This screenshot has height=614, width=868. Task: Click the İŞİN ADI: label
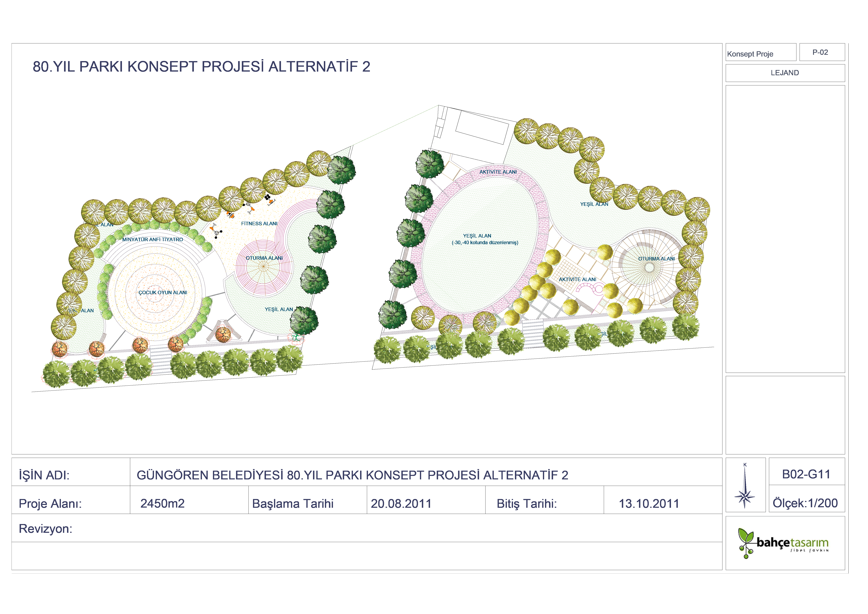point(44,475)
